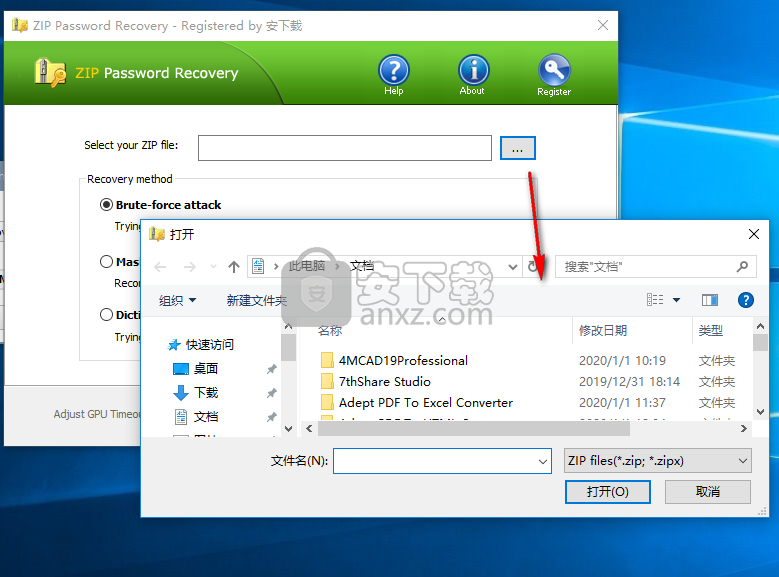The height and width of the screenshot is (577, 779).
Task: Click navigation pane scroll down arrow
Action: [288, 428]
